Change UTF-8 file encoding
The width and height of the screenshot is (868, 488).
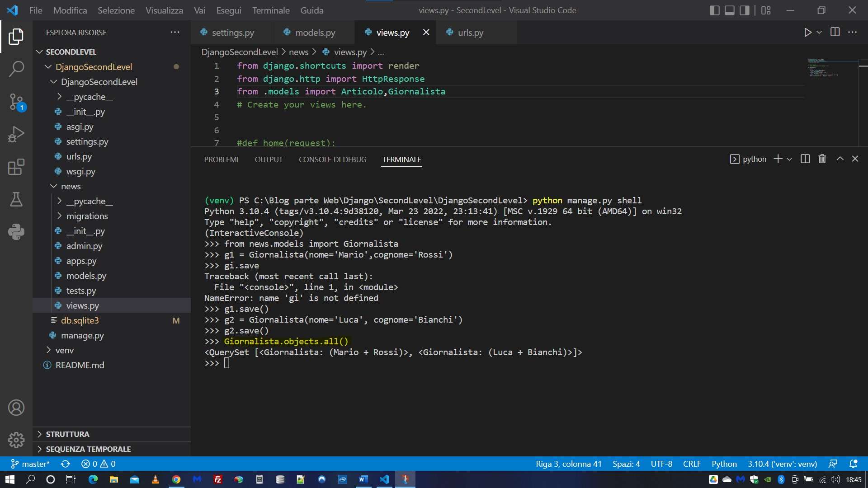click(661, 464)
